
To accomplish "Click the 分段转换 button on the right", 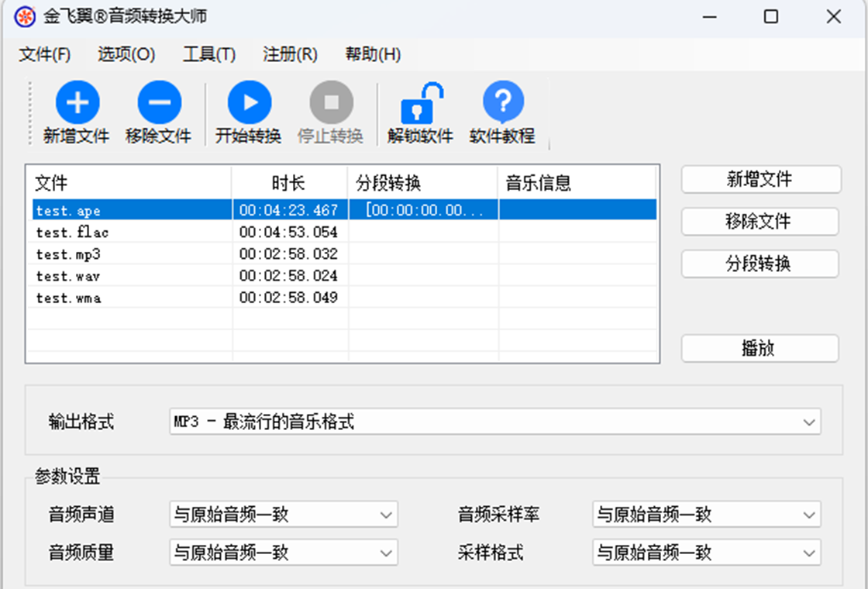I will [760, 263].
